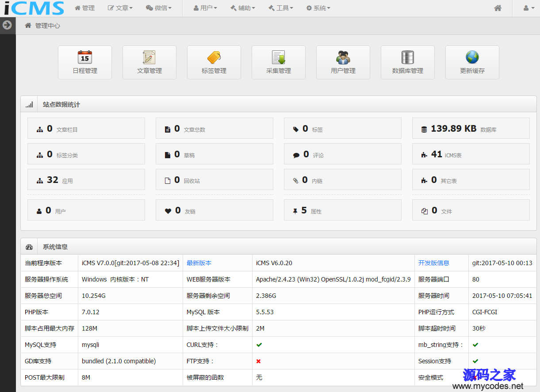This screenshot has width=540, height=392.
Task: Select the server time 2017-05-10 07:05:41
Action: (x=502, y=296)
